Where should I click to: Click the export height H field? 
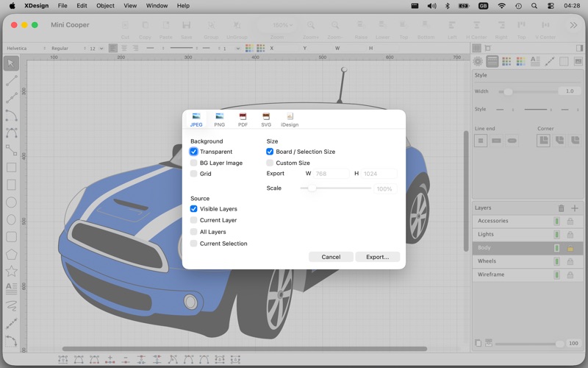tap(379, 174)
